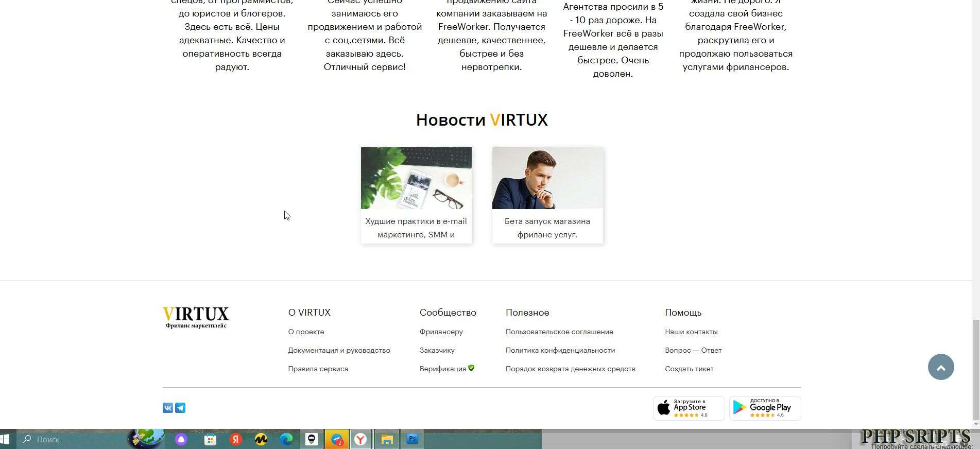This screenshot has width=980, height=449.
Task: Click 'Сообщество' footer column heading
Action: click(x=448, y=313)
